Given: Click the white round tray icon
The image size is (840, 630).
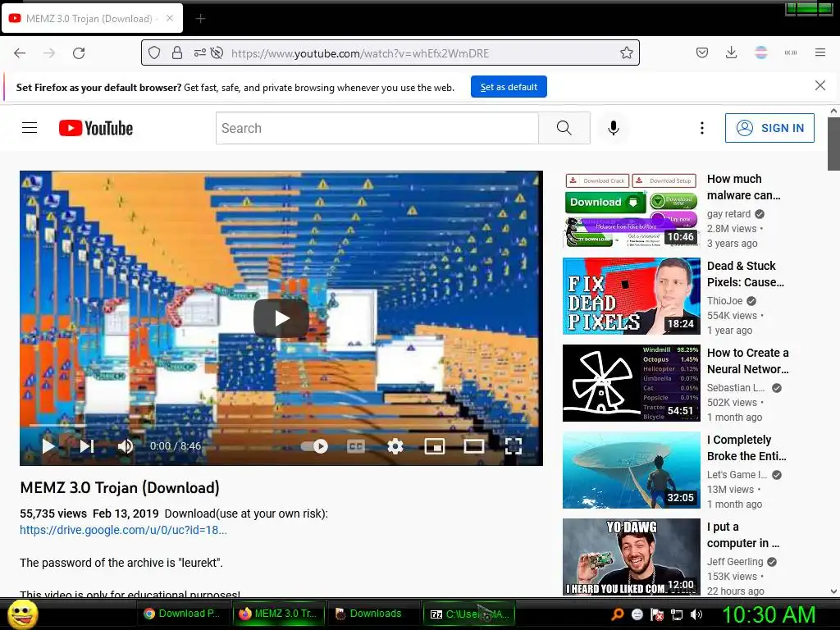Looking at the screenshot, I should click(637, 614).
